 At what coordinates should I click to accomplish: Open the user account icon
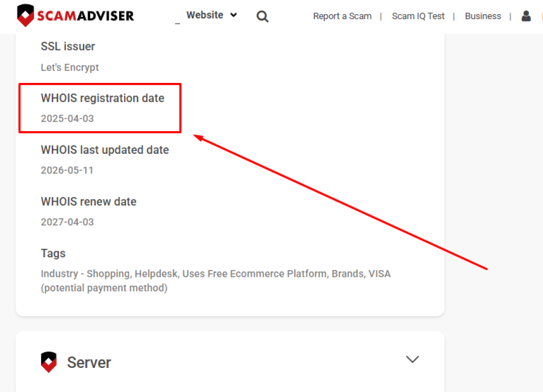tap(526, 16)
